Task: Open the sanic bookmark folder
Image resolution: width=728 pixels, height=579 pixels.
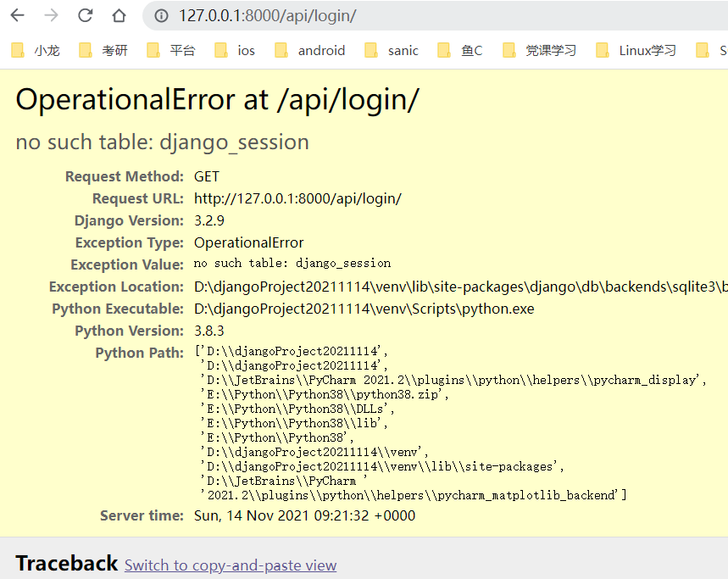Action: coord(392,50)
